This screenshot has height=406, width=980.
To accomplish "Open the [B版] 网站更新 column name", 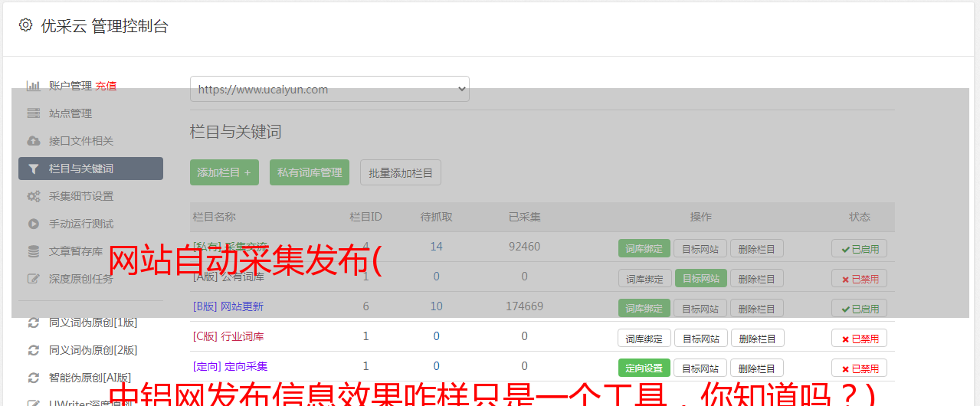I will (228, 306).
